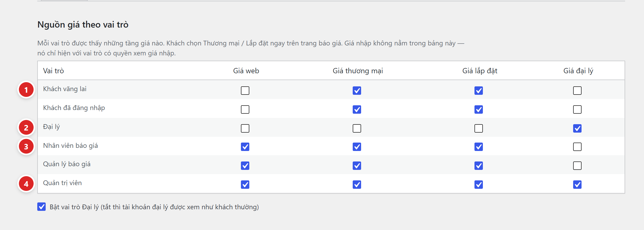
Task: Click red marker number 4 badge
Action: (26, 184)
